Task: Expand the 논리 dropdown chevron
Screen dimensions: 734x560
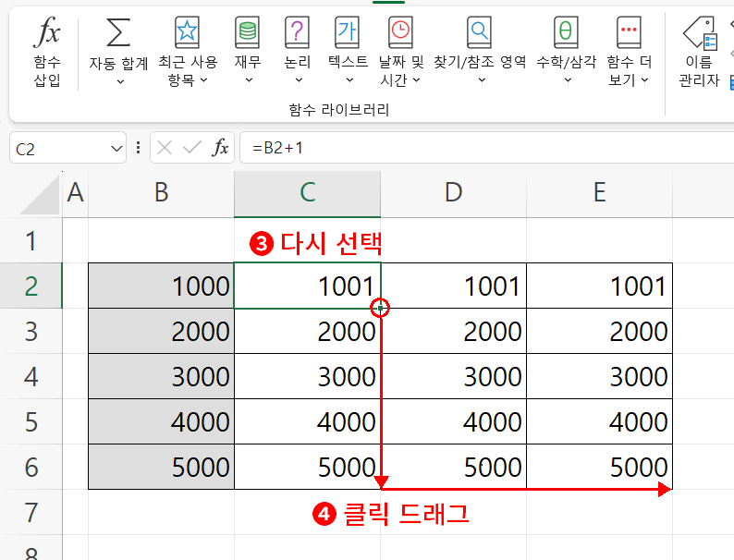Action: click(299, 80)
